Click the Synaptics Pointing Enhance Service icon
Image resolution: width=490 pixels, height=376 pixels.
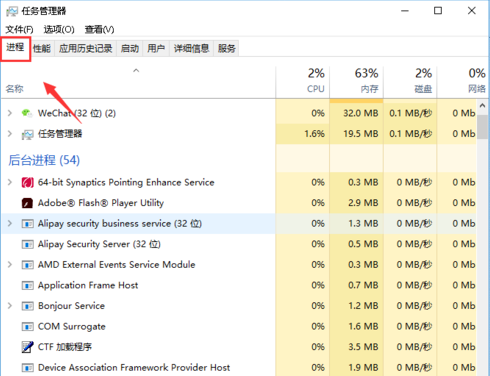pos(27,183)
